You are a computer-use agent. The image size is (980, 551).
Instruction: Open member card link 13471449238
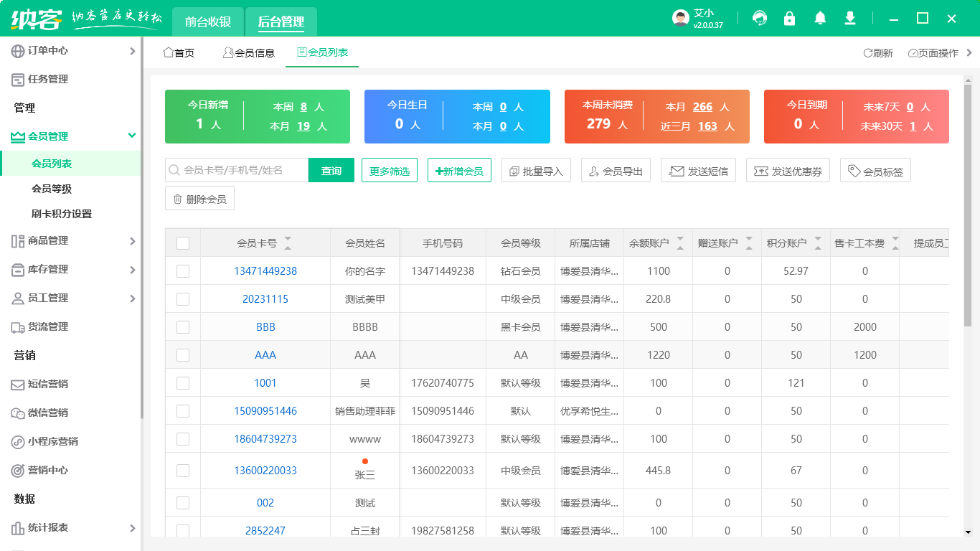(x=265, y=271)
